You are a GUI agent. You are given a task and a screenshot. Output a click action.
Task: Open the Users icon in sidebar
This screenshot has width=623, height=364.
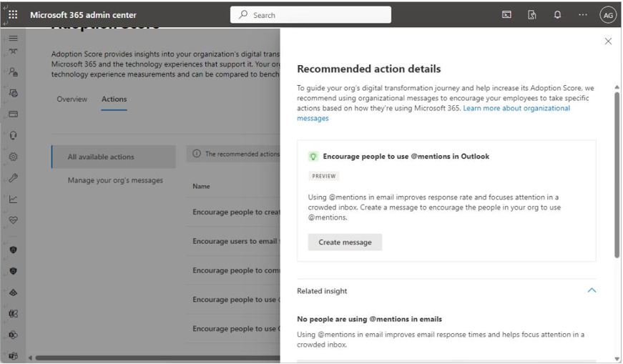[x=13, y=72]
